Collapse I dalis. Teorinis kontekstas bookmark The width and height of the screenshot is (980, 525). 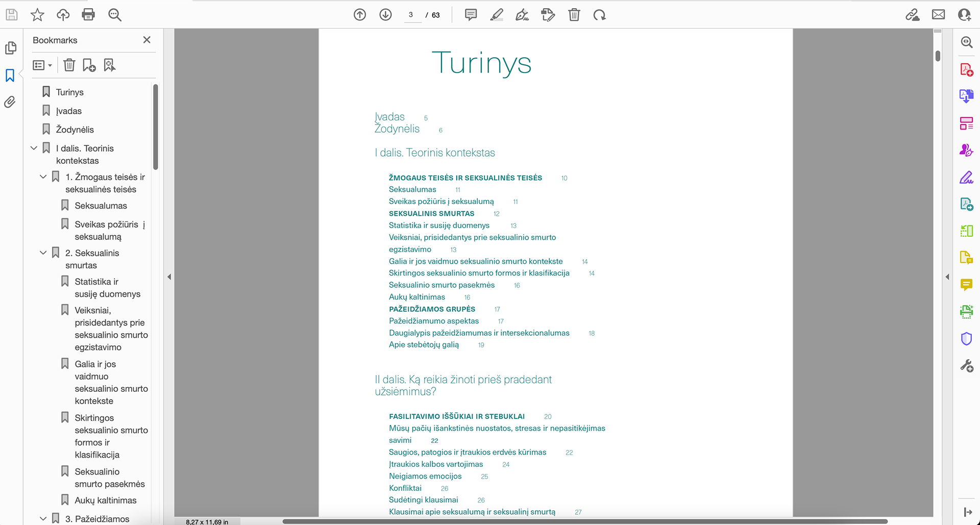(34, 148)
